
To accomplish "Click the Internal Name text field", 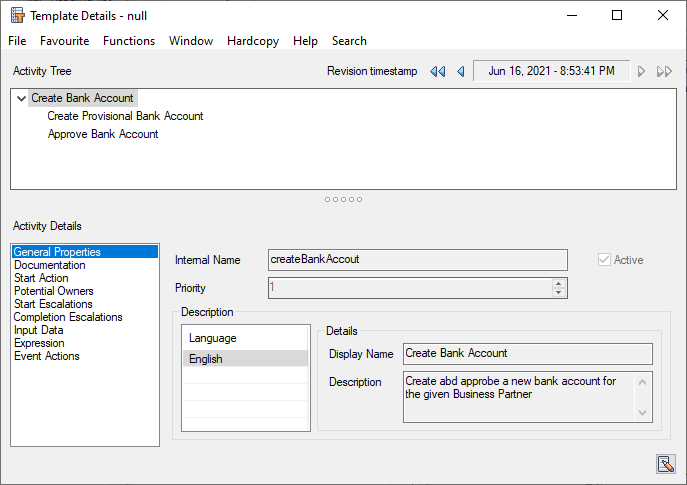I will pyautogui.click(x=417, y=260).
